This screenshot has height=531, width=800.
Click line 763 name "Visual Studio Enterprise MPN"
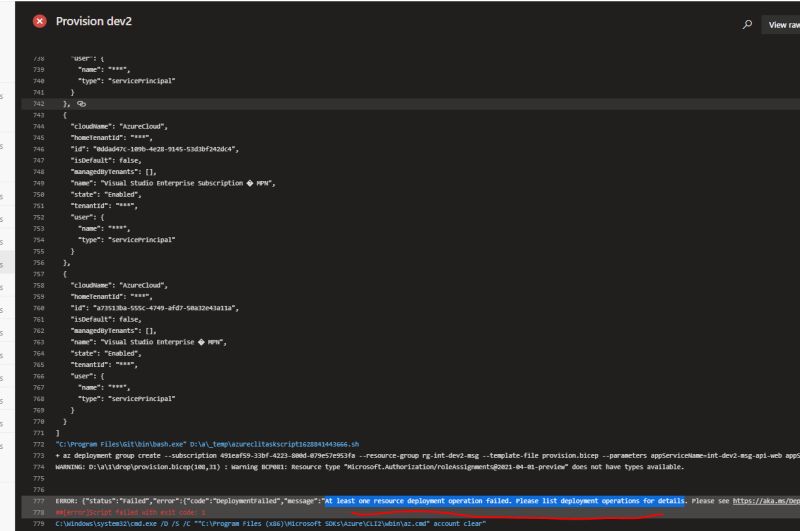pyautogui.click(x=148, y=342)
